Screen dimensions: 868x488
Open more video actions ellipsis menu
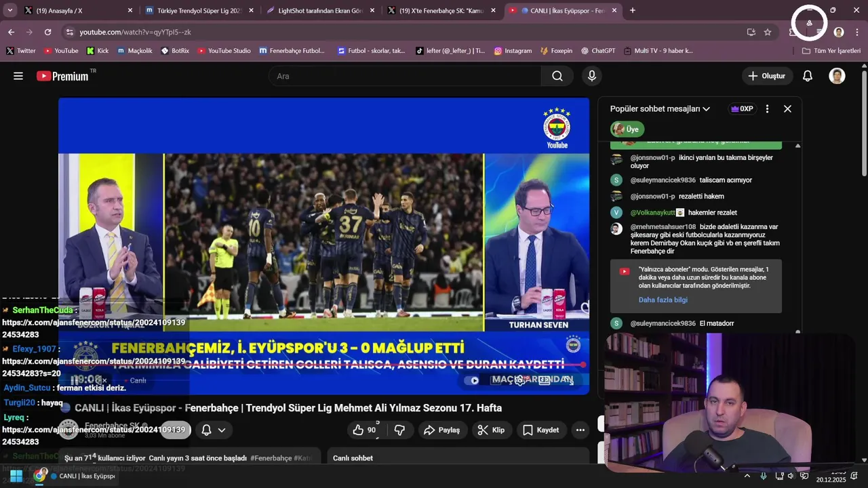580,430
